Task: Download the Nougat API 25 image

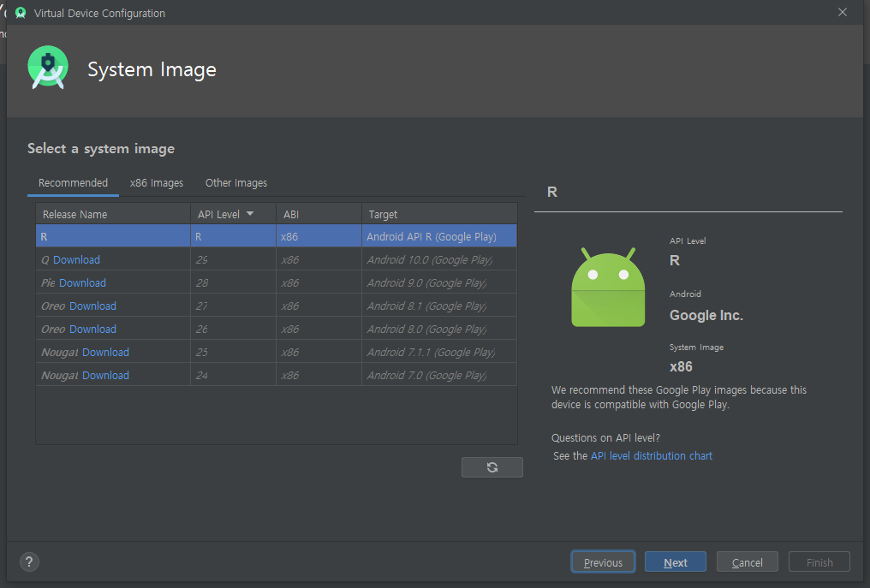Action: [105, 353]
